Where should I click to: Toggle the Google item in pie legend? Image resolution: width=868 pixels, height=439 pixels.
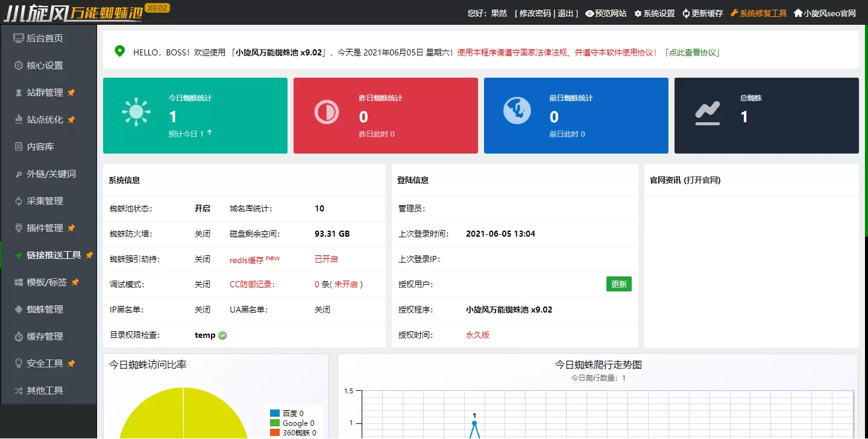(x=289, y=423)
